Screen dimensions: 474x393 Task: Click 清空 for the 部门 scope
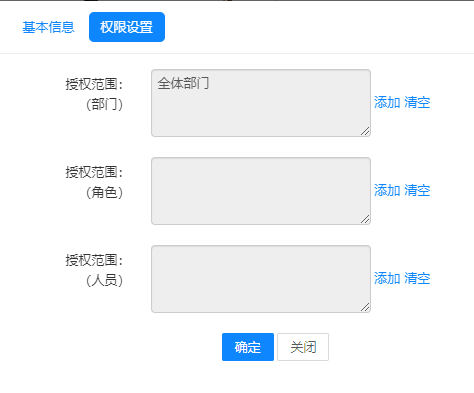pyautogui.click(x=417, y=102)
